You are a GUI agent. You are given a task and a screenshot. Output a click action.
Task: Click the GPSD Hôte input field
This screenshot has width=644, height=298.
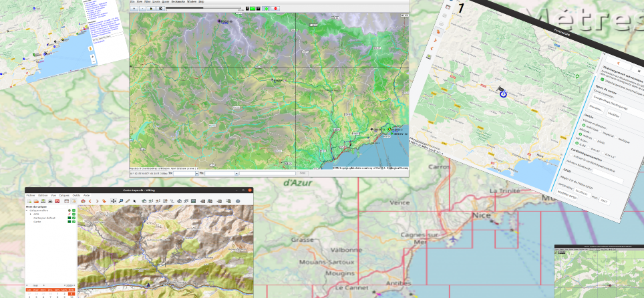(x=582, y=192)
